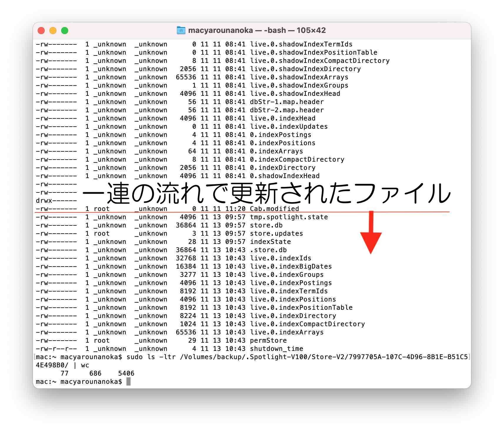Click the root owner of store.updates
This screenshot has width=504, height=432.
101,233
